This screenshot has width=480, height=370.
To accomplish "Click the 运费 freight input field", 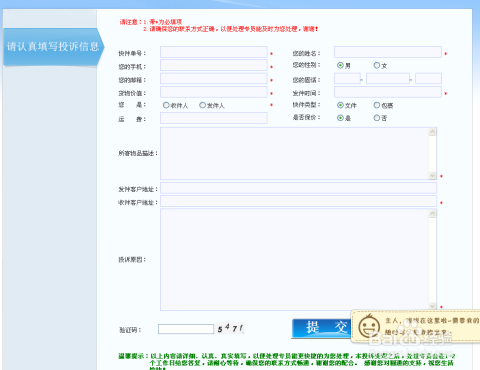I will point(214,118).
